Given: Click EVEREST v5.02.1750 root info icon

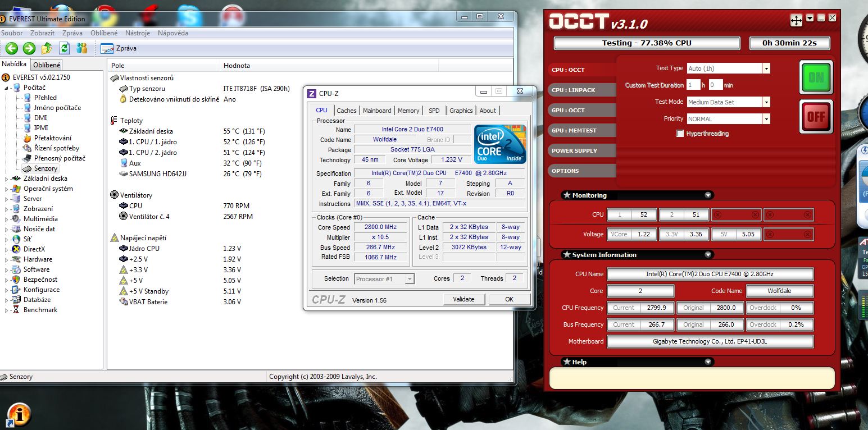Looking at the screenshot, I should click(6, 77).
